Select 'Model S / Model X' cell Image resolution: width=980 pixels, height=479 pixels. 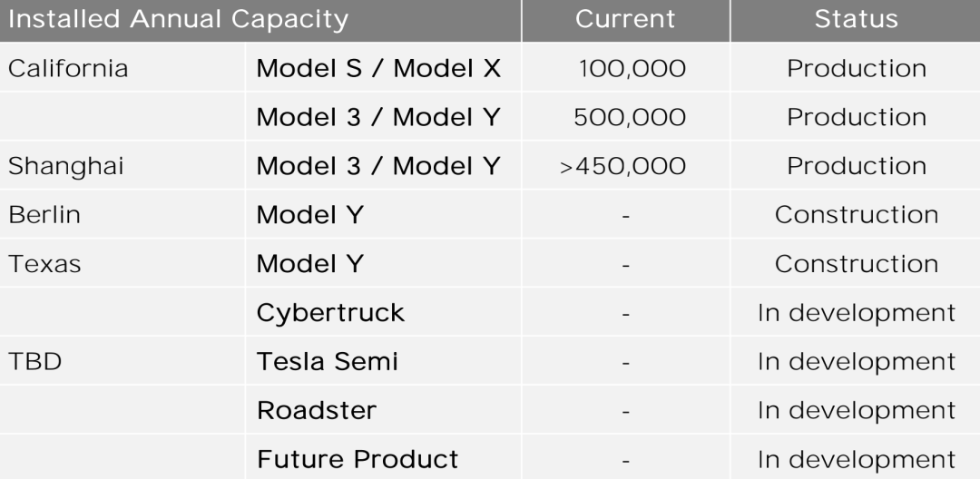tap(378, 69)
